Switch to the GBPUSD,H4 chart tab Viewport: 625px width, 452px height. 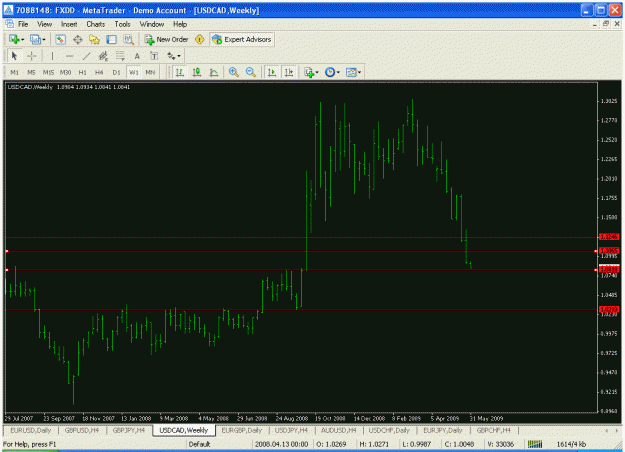coord(82,430)
